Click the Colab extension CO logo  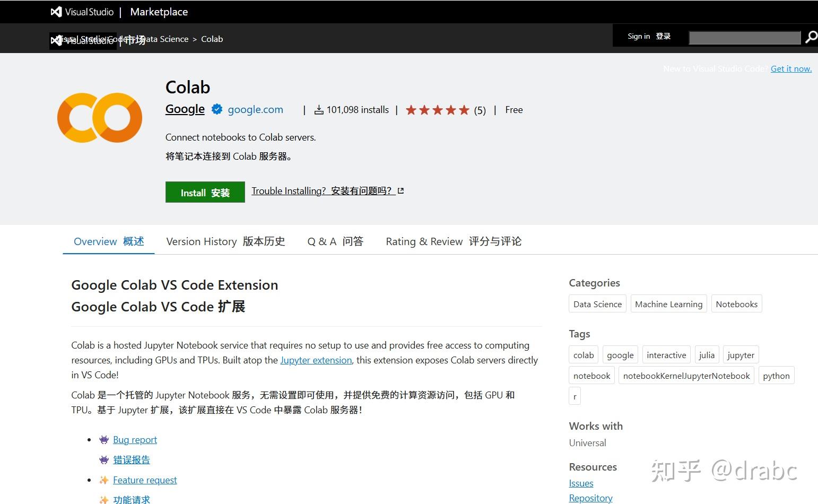tap(99, 117)
